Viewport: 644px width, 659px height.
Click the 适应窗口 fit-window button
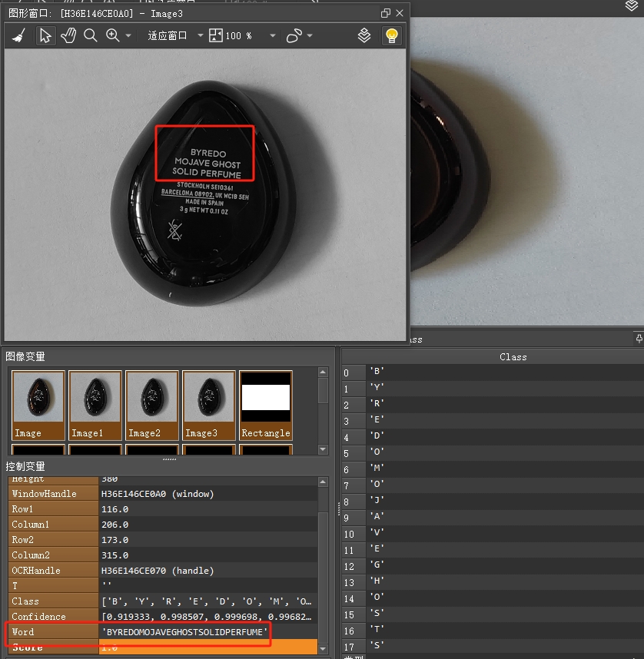168,36
